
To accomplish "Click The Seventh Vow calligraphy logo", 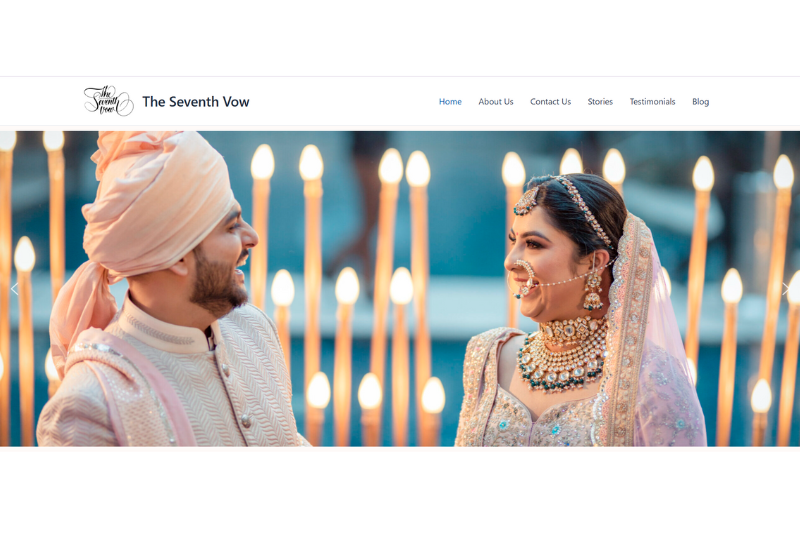I will 109,101.
